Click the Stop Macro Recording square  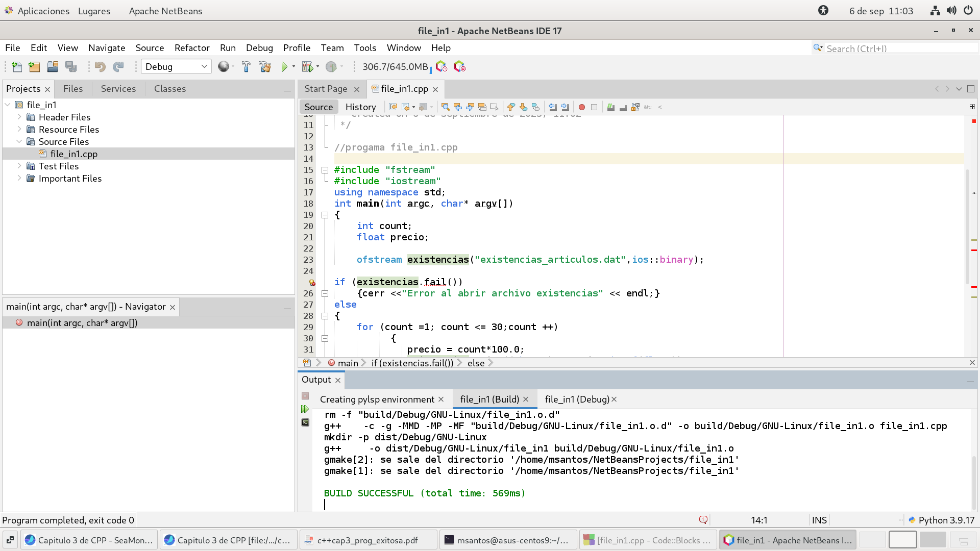(x=594, y=107)
